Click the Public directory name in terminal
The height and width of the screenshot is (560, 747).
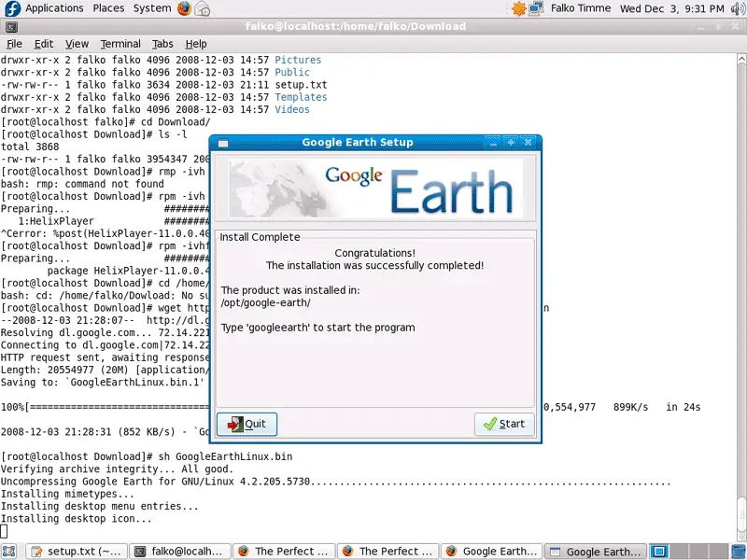pos(292,73)
